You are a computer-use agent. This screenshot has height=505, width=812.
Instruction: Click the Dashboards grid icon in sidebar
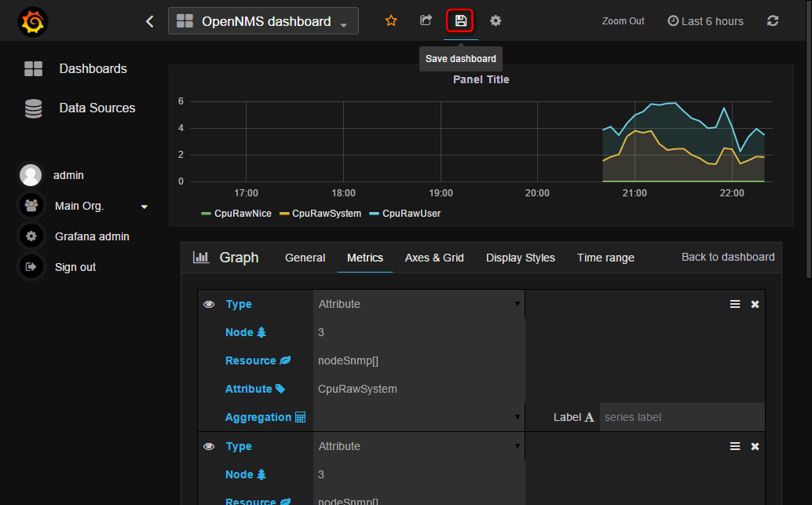(33, 68)
